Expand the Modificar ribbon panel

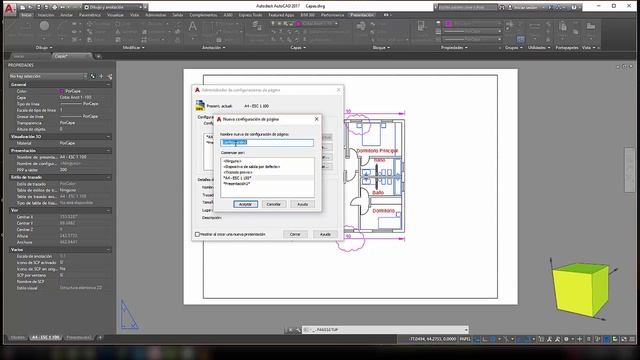tap(134, 48)
